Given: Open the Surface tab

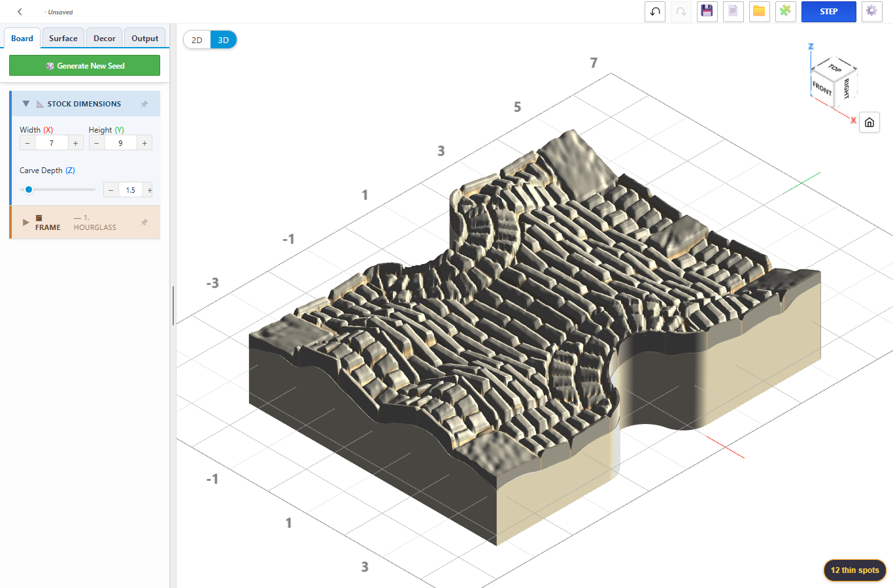Looking at the screenshot, I should tap(63, 38).
